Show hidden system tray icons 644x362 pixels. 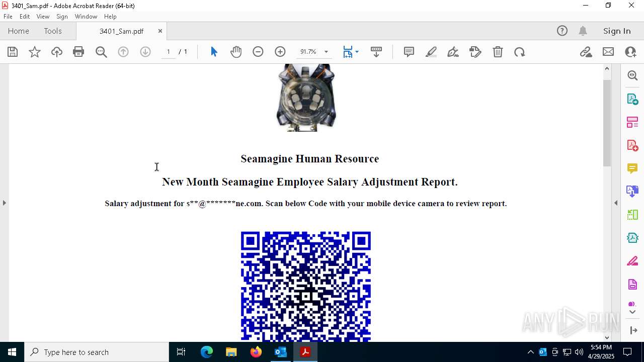(530, 352)
